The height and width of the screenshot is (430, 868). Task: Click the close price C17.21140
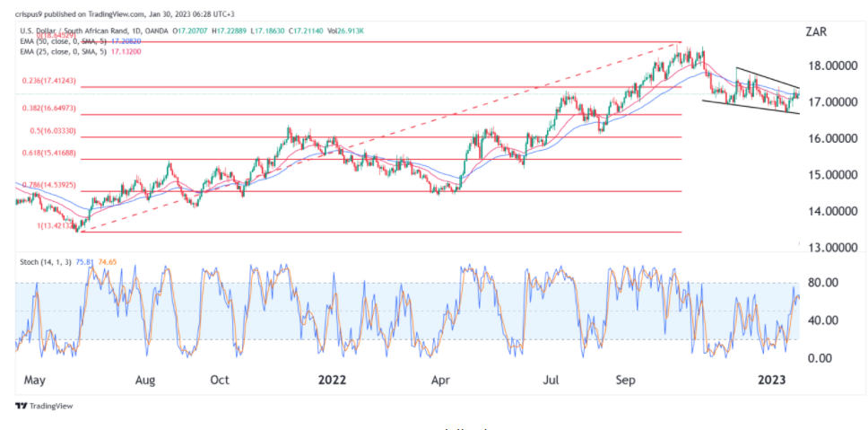[x=306, y=31]
